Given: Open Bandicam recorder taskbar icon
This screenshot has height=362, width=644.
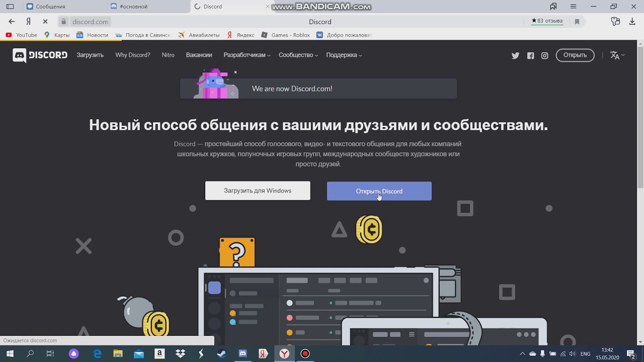Looking at the screenshot, I should click(305, 354).
